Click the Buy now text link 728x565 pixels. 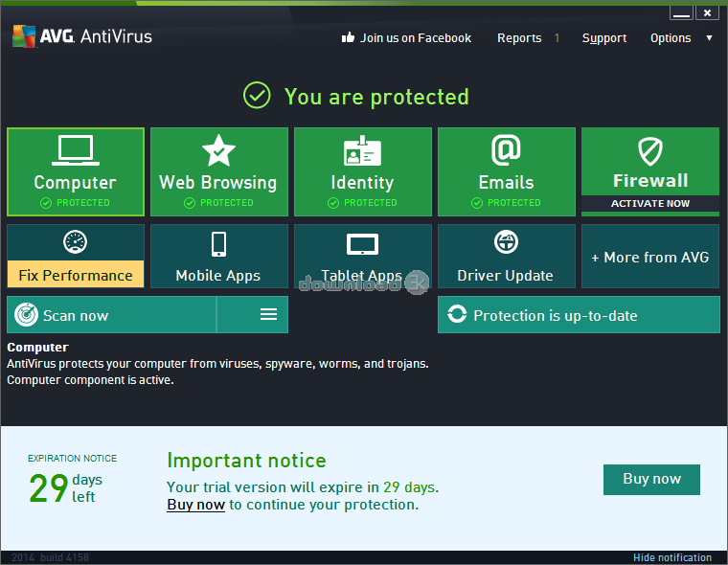click(x=195, y=505)
